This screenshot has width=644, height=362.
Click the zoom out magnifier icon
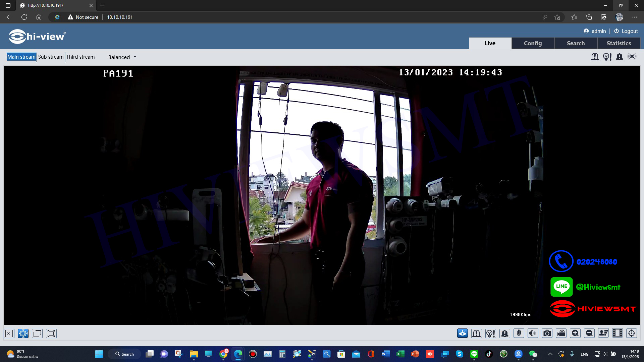point(589,333)
